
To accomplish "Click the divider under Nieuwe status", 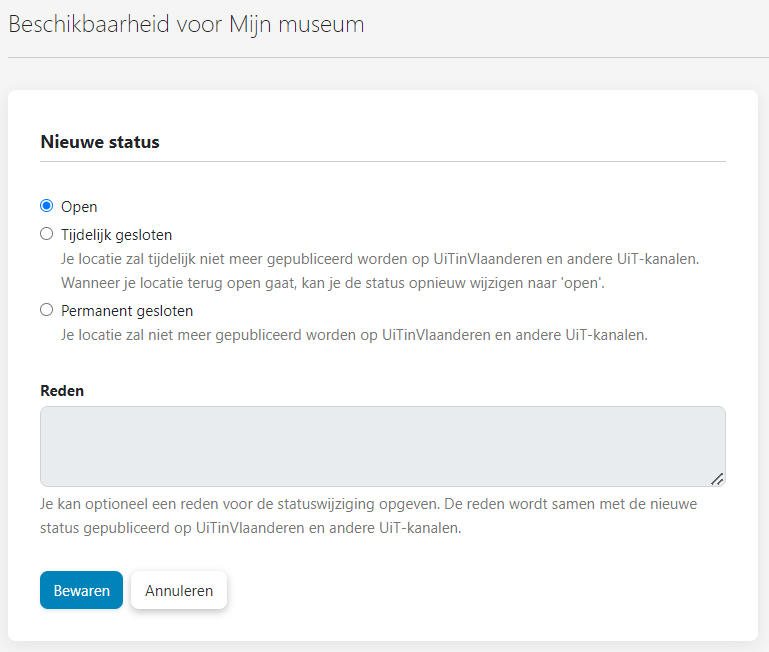I will (x=383, y=161).
